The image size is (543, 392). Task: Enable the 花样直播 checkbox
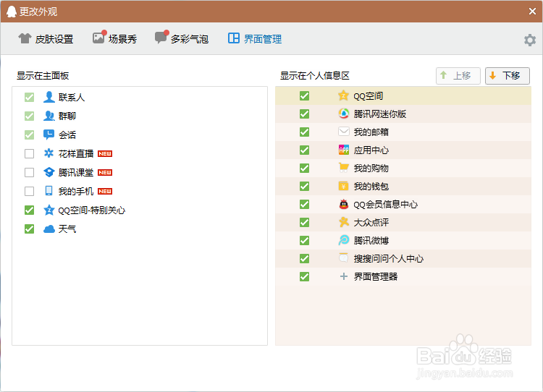click(x=30, y=153)
